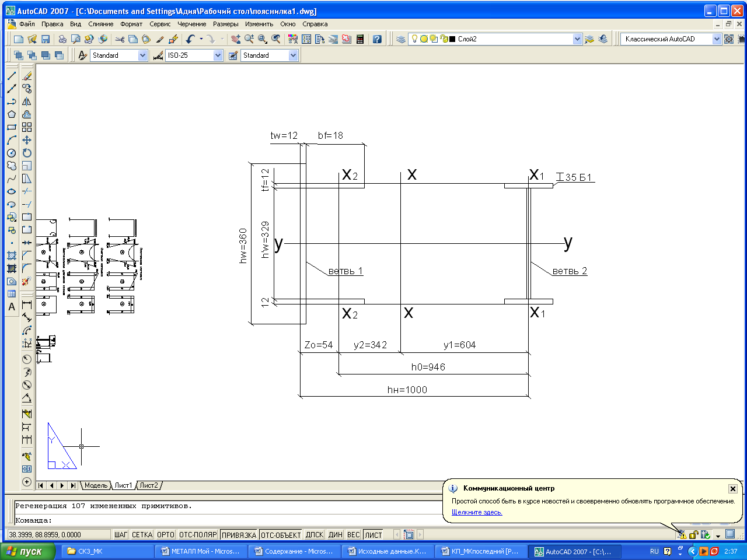Viewport: 747px width, 560px height.
Task: Toggle СЕТКА grid display
Action: click(142, 535)
